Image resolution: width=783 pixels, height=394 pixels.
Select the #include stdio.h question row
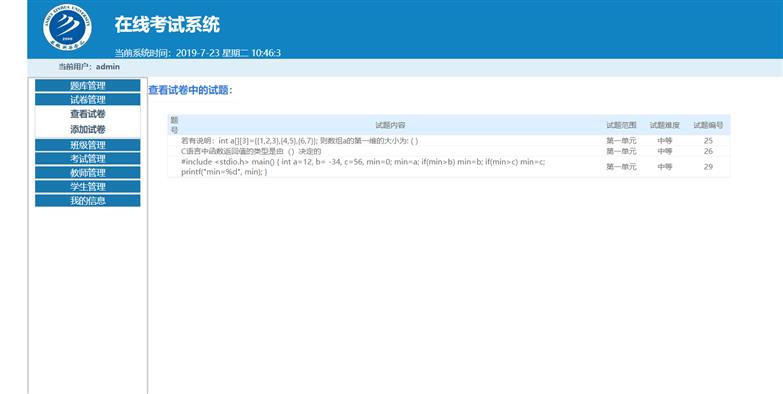point(448,167)
